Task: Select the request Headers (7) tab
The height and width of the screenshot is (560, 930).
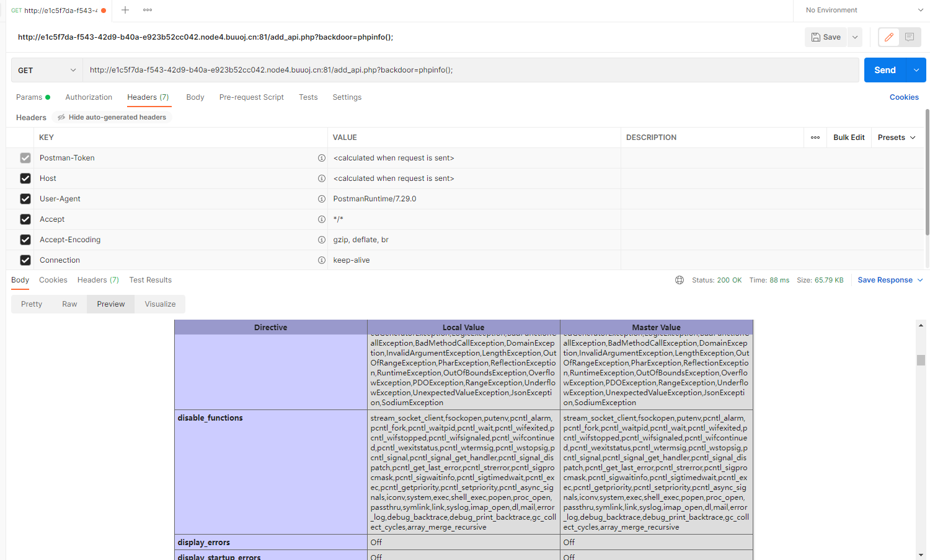Action: click(148, 97)
